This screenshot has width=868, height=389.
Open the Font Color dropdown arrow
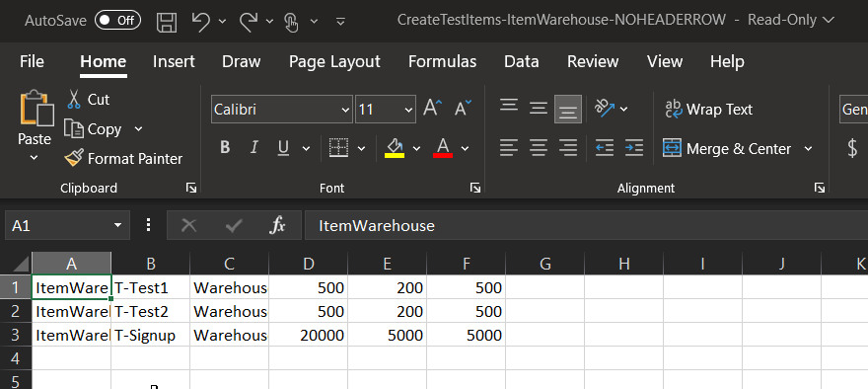coord(465,148)
